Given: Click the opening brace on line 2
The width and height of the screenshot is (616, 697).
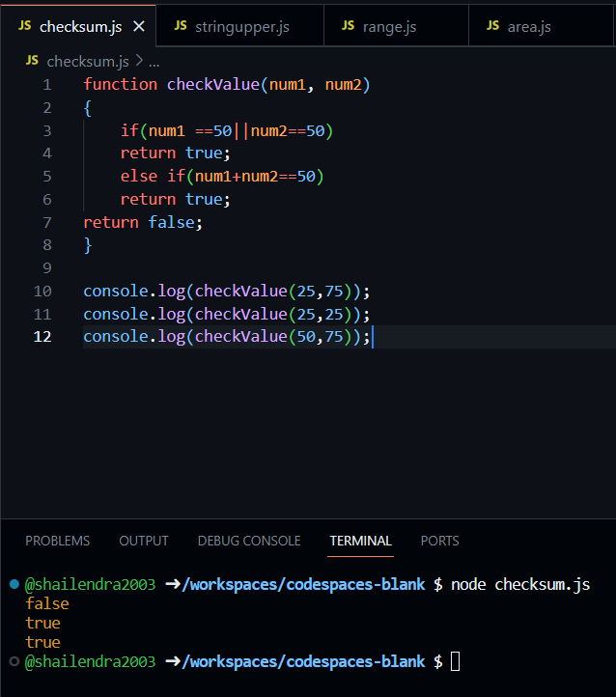Looking at the screenshot, I should [x=88, y=108].
